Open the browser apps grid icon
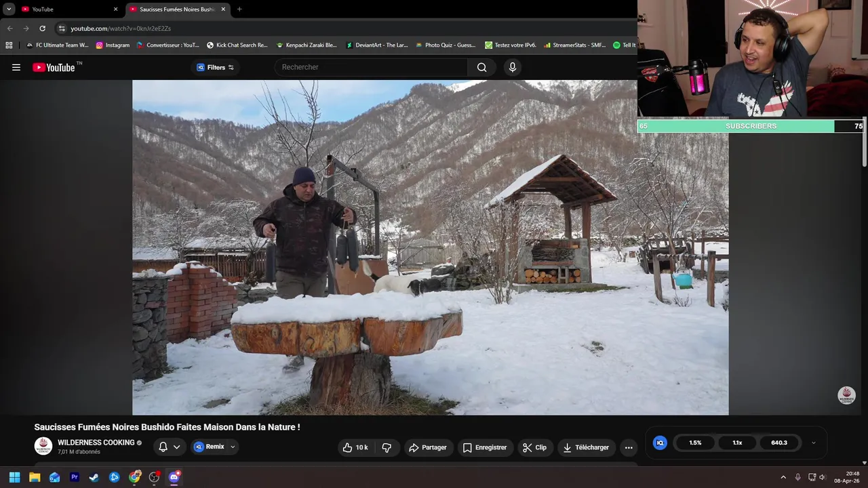The width and height of the screenshot is (868, 488). (x=9, y=45)
